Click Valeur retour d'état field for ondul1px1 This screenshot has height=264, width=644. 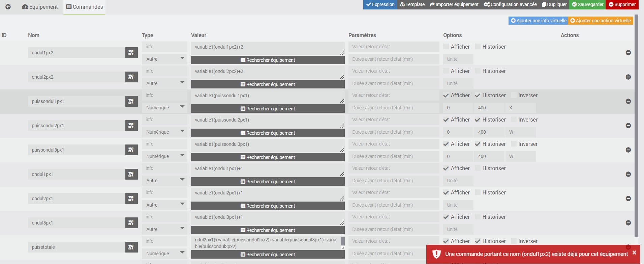(x=394, y=168)
